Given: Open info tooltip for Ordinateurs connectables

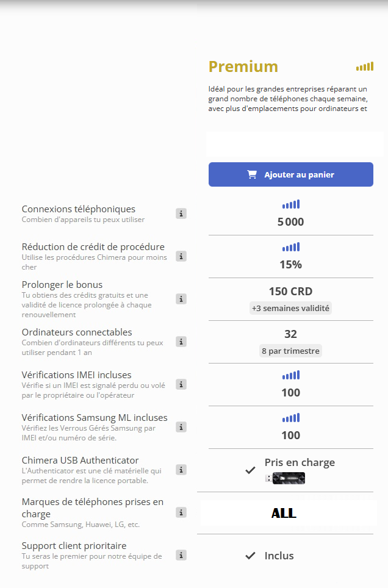Looking at the screenshot, I should click(x=181, y=342).
